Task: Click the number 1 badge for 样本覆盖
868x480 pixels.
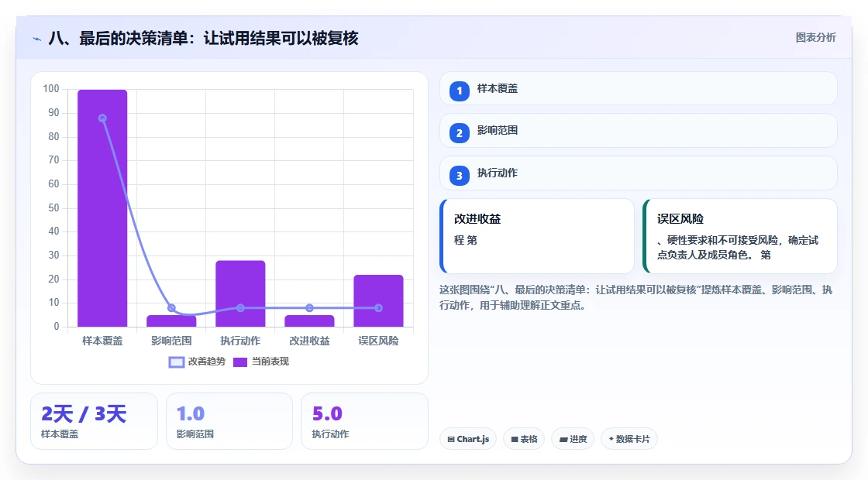Action: click(x=459, y=91)
